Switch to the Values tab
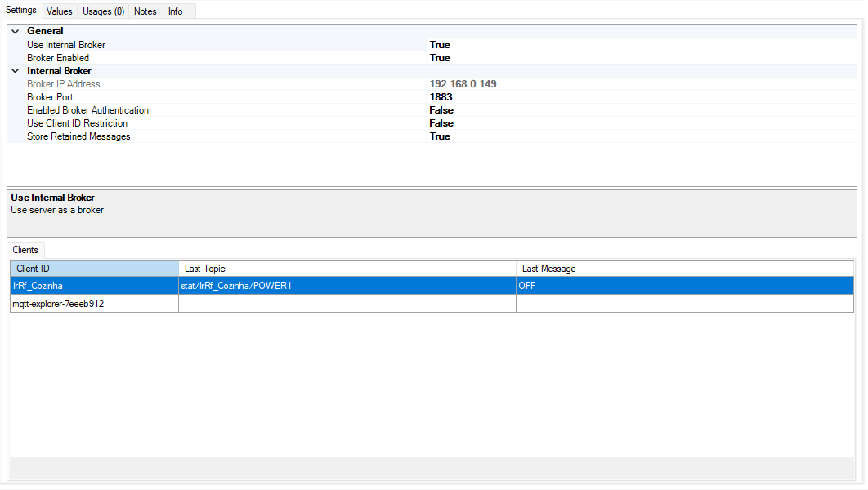Image resolution: width=868 pixels, height=490 pixels. pos(60,11)
